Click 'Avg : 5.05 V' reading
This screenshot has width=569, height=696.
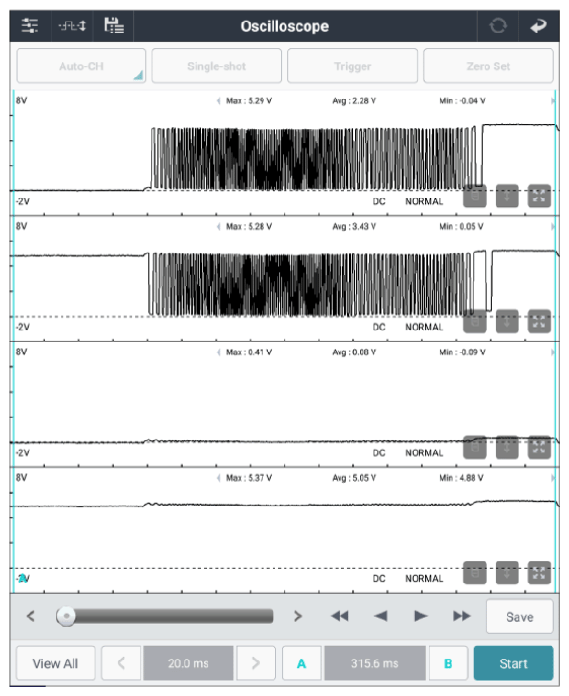tap(354, 478)
